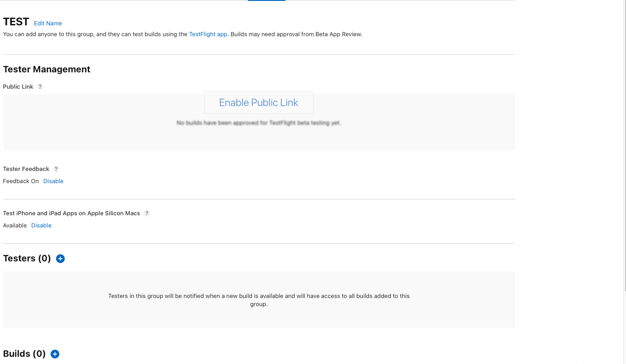Image resolution: width=626 pixels, height=364 pixels.
Task: Click the 'No builds have been approved' message
Action: tap(259, 123)
